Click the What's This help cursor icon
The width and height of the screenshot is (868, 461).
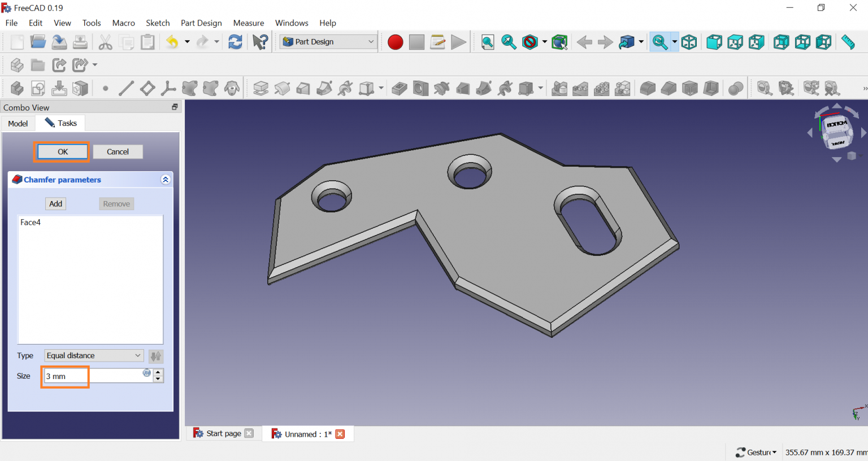[260, 42]
